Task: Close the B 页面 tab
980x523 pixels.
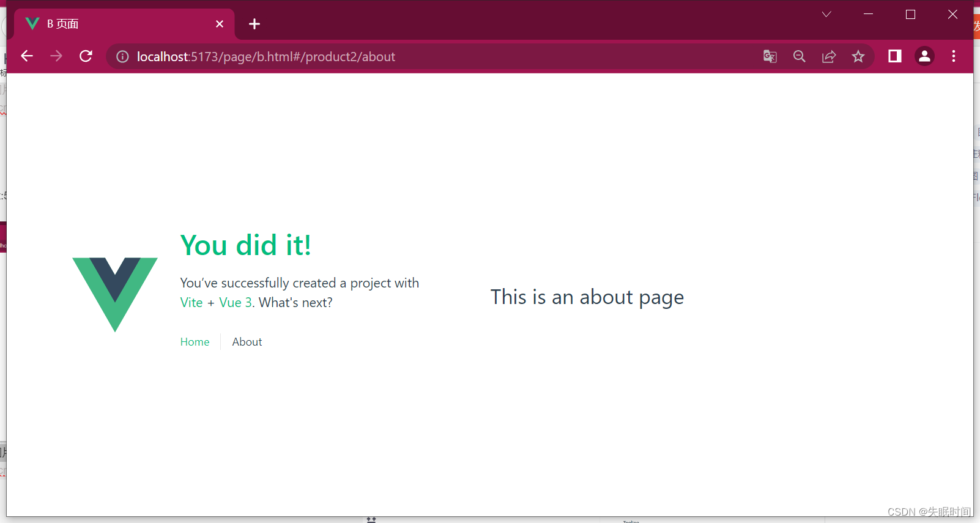Action: point(220,24)
